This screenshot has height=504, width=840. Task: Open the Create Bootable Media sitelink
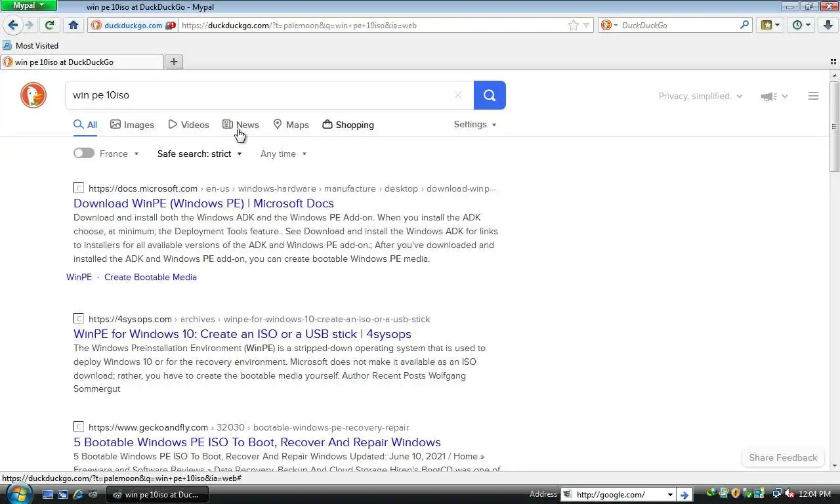[150, 277]
